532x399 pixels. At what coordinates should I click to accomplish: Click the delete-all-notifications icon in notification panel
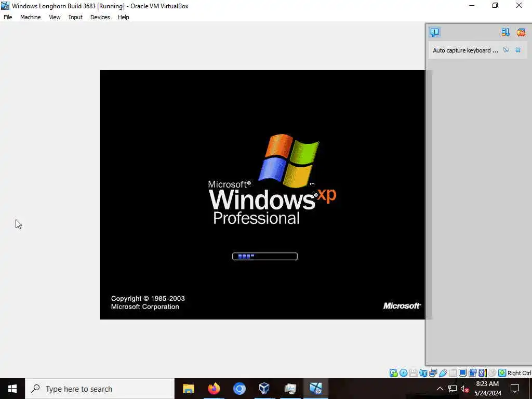coord(521,32)
